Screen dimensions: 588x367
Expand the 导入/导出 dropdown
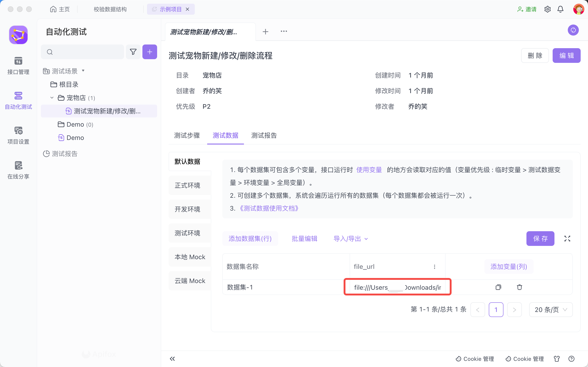click(350, 239)
